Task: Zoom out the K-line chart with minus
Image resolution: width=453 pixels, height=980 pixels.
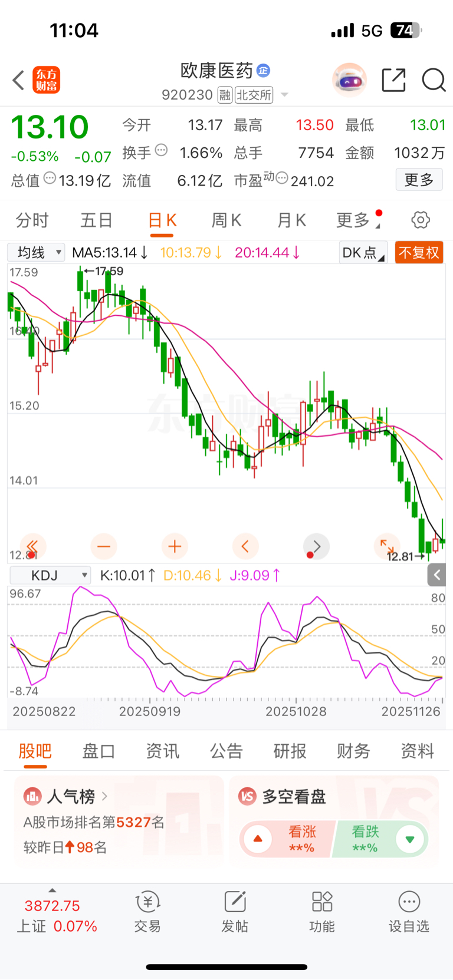Action: pyautogui.click(x=104, y=546)
